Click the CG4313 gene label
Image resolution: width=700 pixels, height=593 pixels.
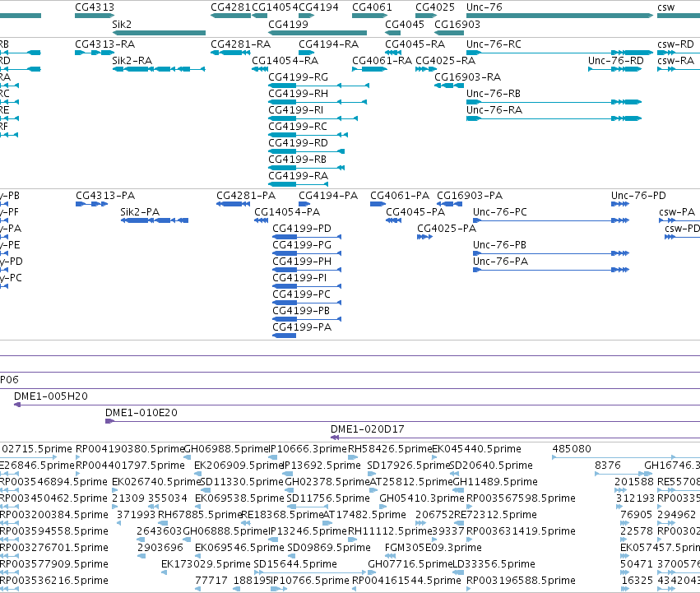pyautogui.click(x=95, y=7)
